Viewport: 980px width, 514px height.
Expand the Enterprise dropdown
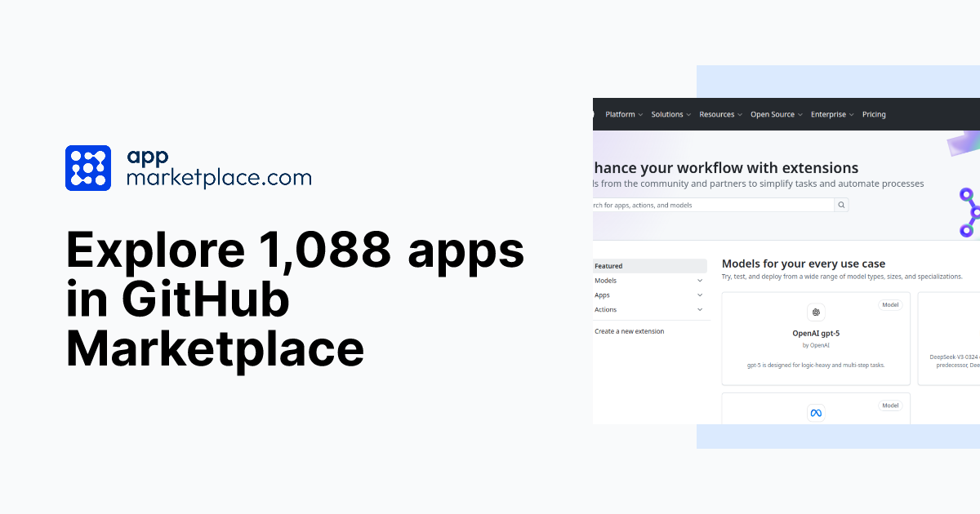click(x=831, y=114)
